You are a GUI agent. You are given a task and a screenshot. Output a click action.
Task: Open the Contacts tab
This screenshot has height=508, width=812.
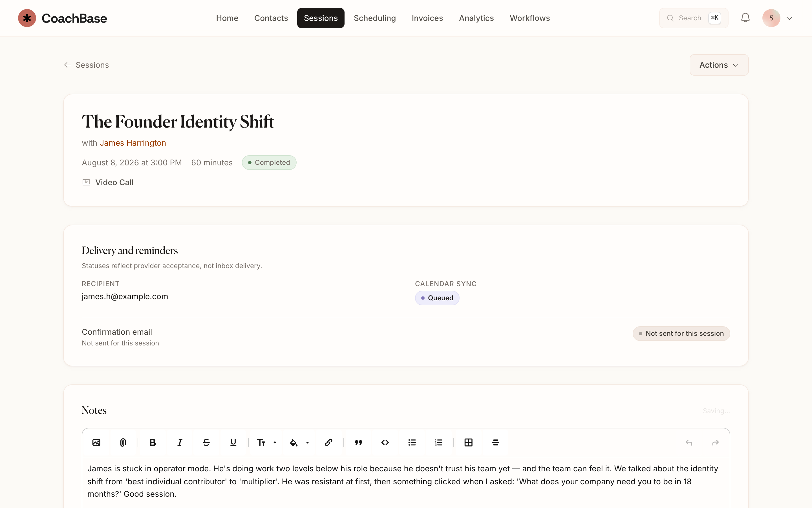[271, 18]
